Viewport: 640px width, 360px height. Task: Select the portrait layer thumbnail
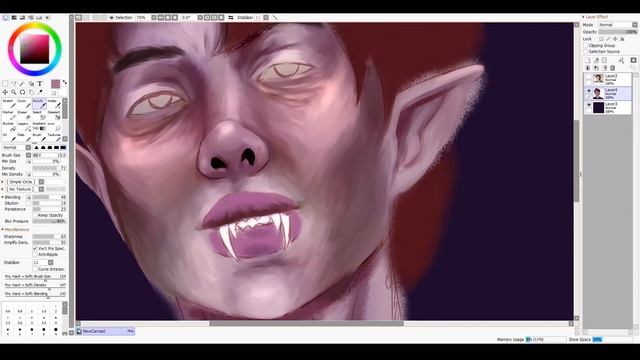[598, 93]
